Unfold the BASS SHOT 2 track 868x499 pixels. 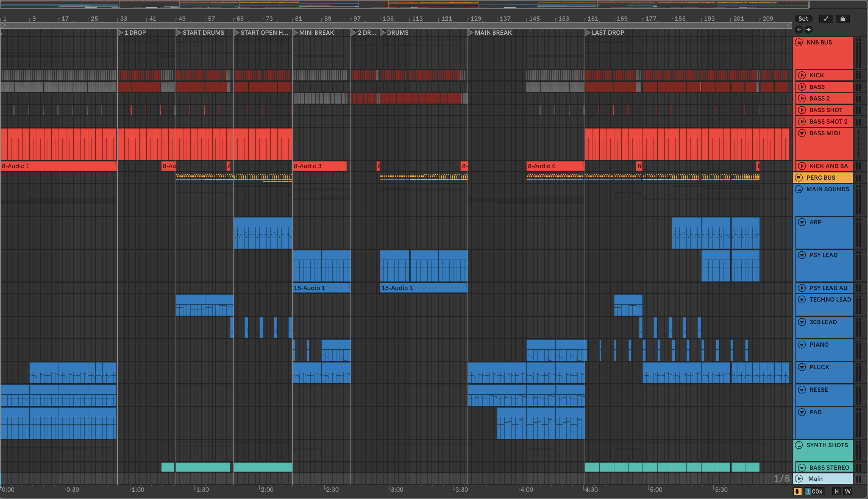(802, 122)
